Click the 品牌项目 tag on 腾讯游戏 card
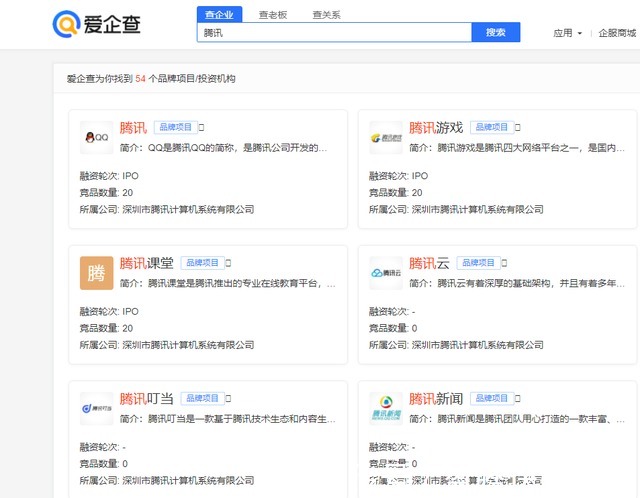 tap(492, 127)
